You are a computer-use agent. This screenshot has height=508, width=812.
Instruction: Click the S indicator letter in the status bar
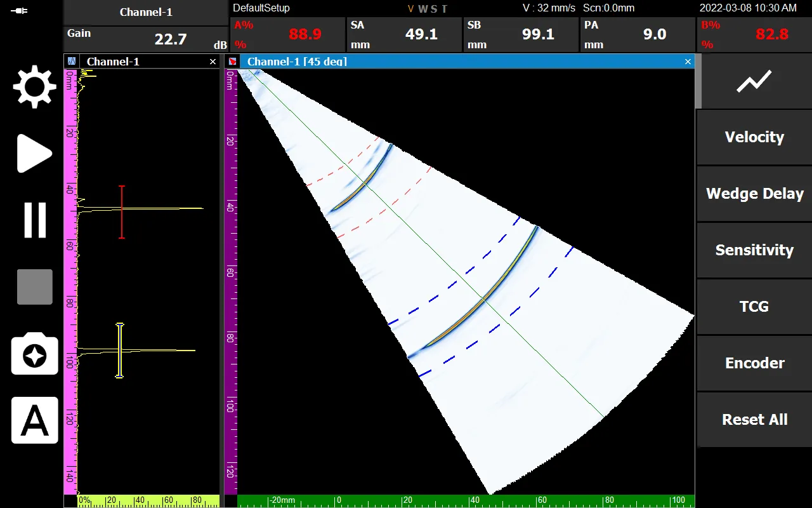[434, 9]
